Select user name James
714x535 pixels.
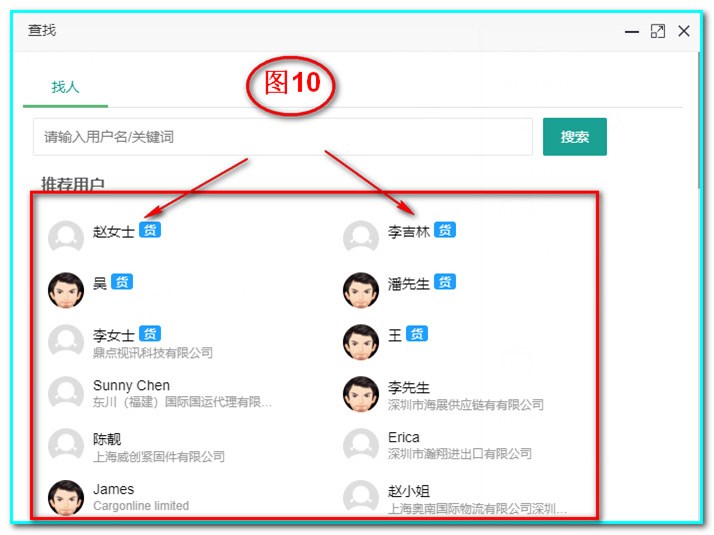click(x=113, y=489)
